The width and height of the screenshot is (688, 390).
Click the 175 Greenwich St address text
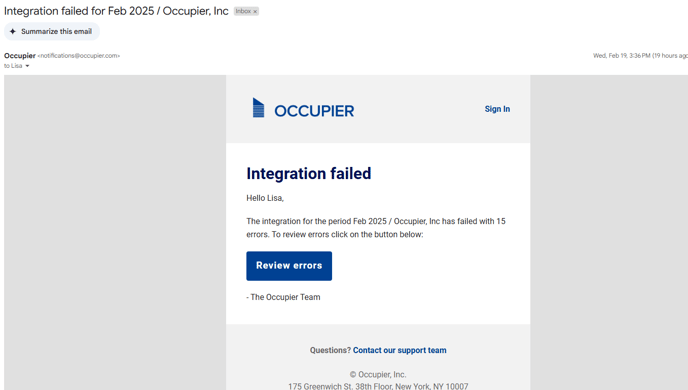pos(378,386)
